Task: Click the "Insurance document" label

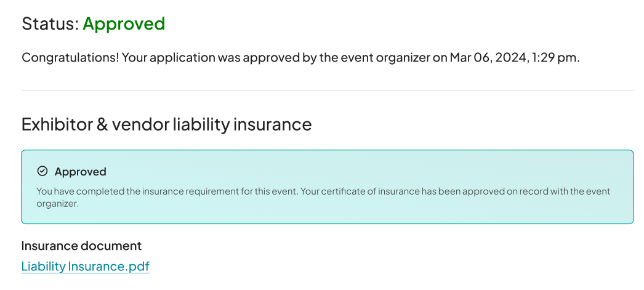Action: pos(81,246)
